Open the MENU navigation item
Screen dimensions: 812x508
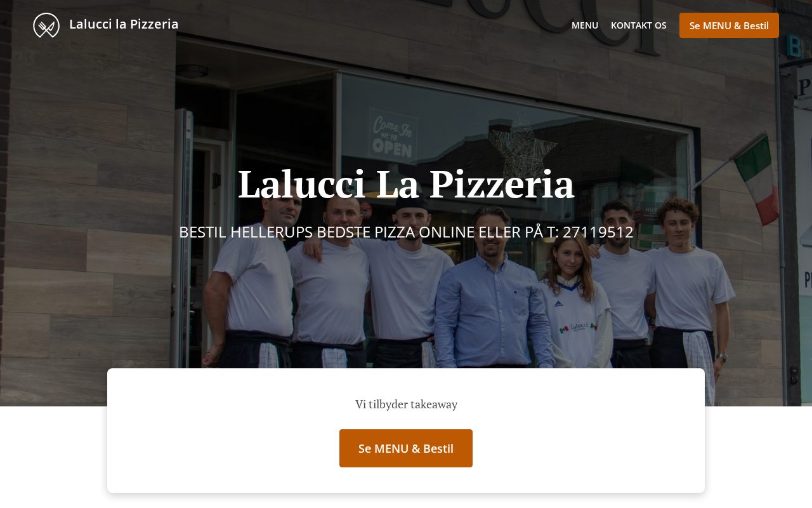(x=585, y=25)
